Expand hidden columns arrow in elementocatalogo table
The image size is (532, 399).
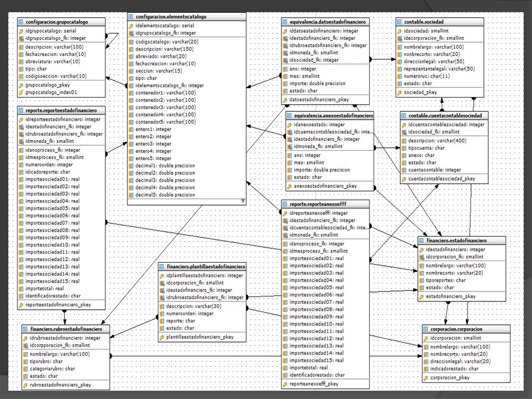click(243, 201)
